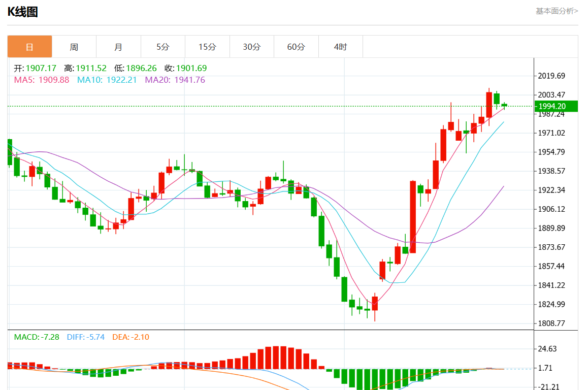
Task: Open the 4时 chart tab
Action: (x=341, y=47)
